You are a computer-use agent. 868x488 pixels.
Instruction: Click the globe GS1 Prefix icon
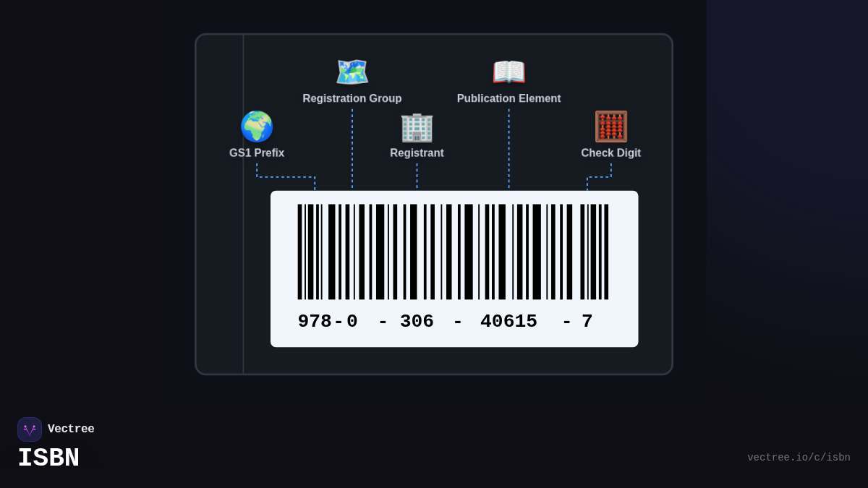[257, 126]
